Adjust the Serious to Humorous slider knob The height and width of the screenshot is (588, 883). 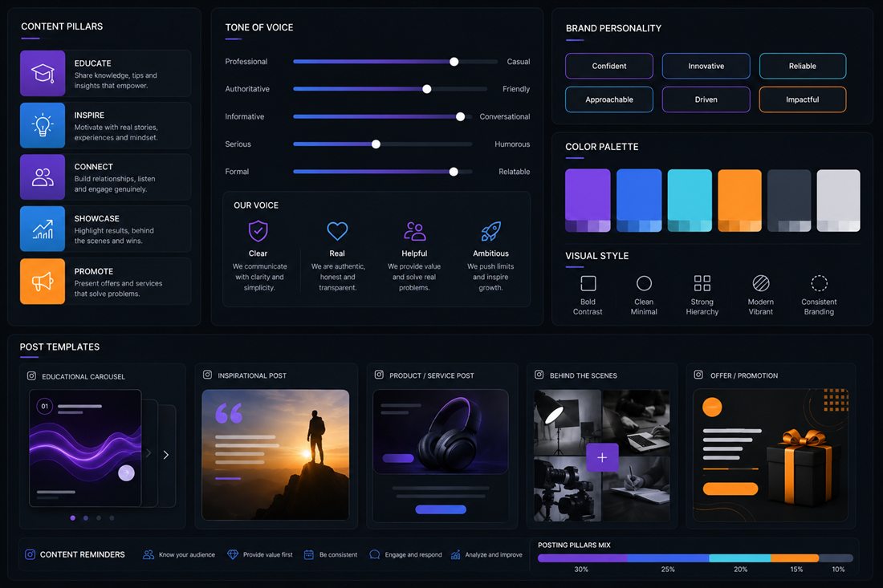click(x=376, y=144)
